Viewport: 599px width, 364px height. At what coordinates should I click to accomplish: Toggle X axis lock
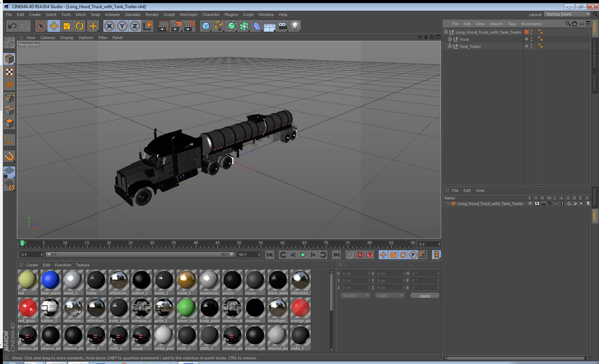point(109,26)
